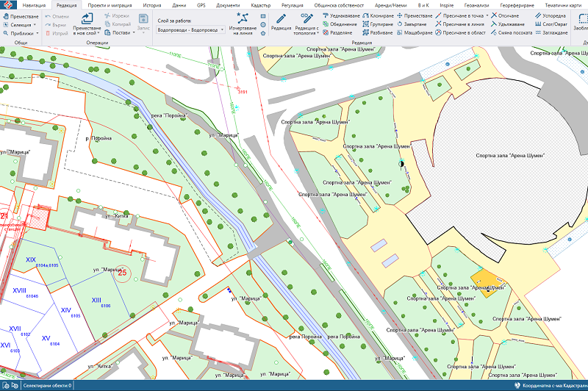This screenshot has width=588, height=391.
Task: Choose the Клониране (clone) tool
Action: point(377,15)
